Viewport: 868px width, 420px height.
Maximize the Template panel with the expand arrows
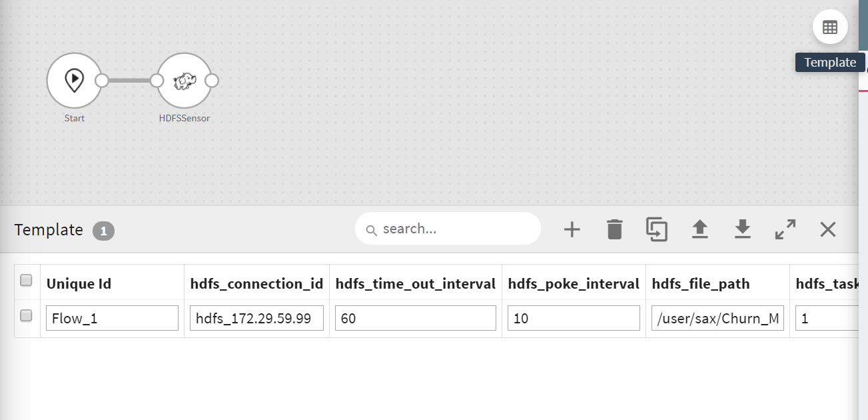point(785,230)
